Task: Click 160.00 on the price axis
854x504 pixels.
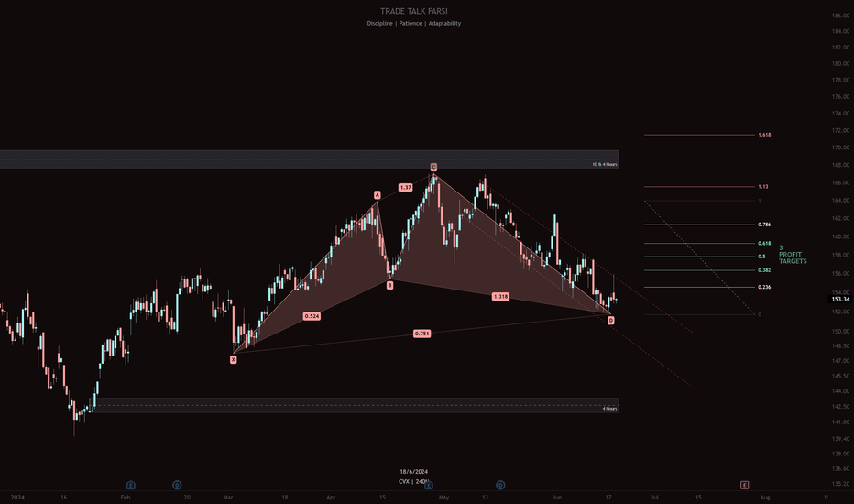Action: (840, 237)
